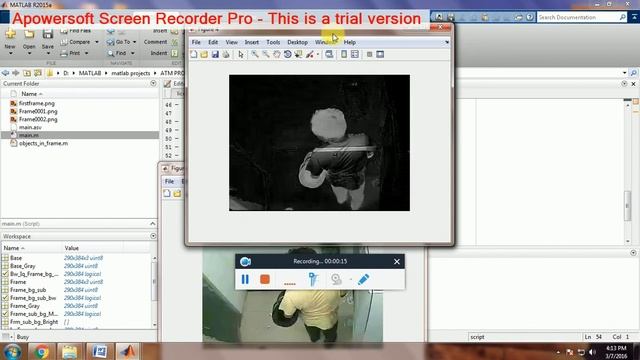The height and width of the screenshot is (360, 640).
Task: Click the Link Plot icon in figure toolbar
Action: click(329, 54)
